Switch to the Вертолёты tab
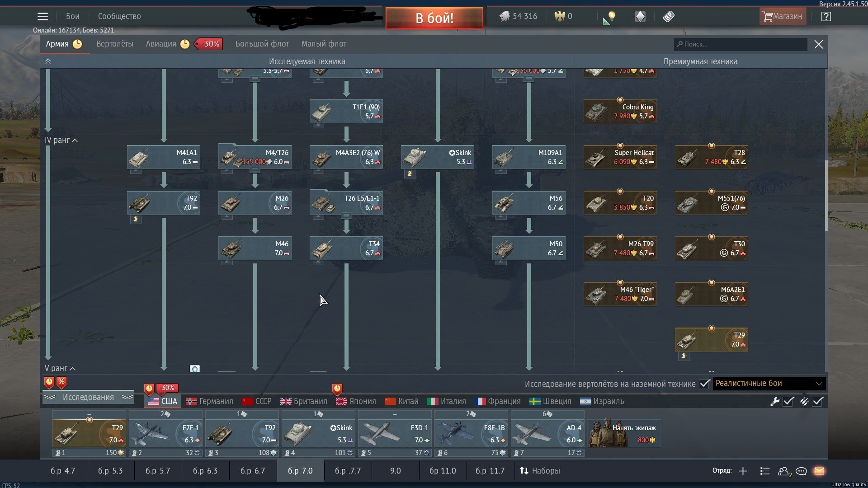The width and height of the screenshot is (868, 488). (114, 44)
